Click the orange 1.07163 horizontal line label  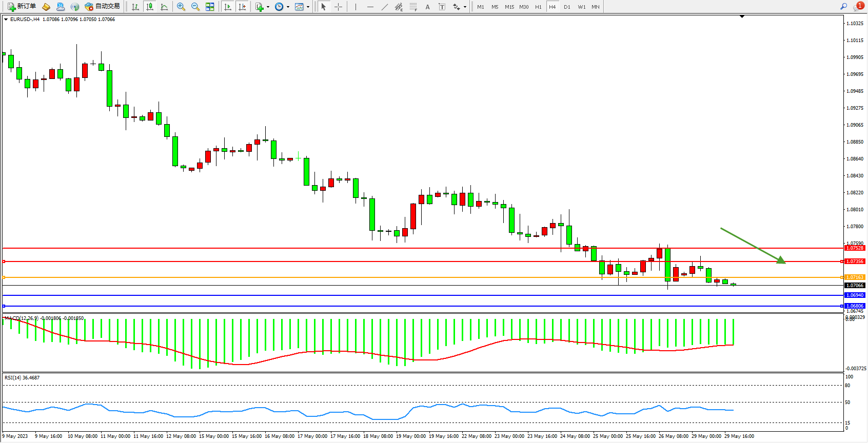[x=855, y=277]
